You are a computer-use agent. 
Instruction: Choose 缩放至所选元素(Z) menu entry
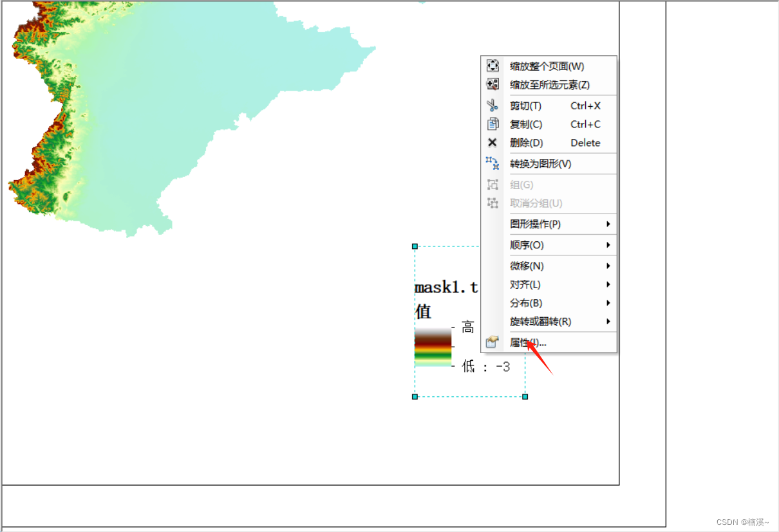click(x=549, y=84)
